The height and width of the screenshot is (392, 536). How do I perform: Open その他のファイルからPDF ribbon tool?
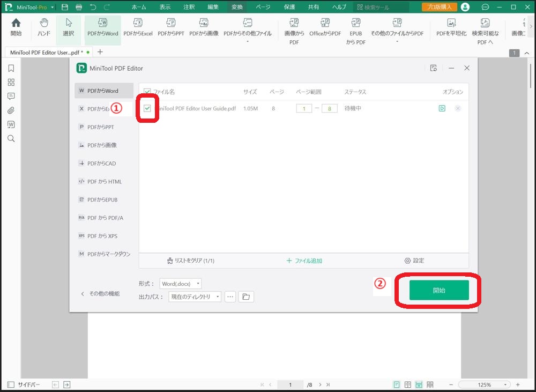coord(397,29)
